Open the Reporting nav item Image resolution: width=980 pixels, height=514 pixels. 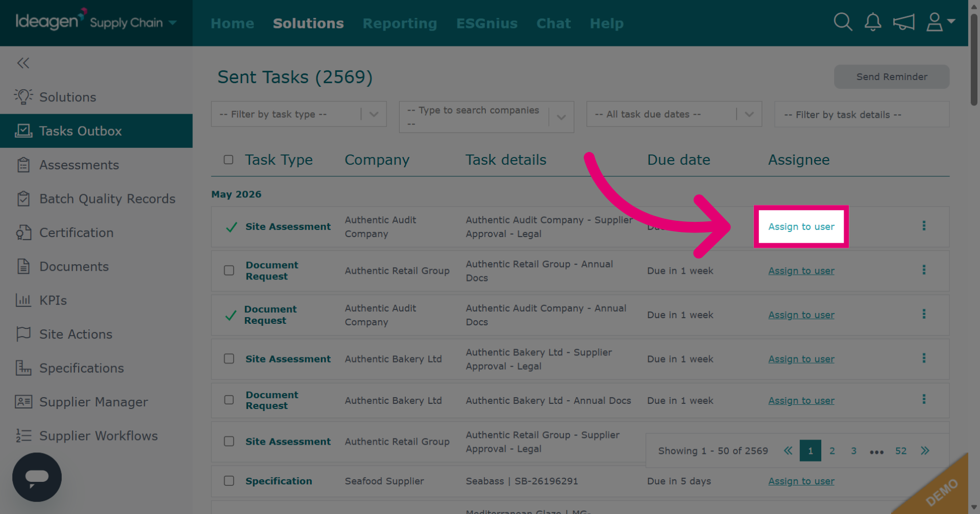point(400,23)
